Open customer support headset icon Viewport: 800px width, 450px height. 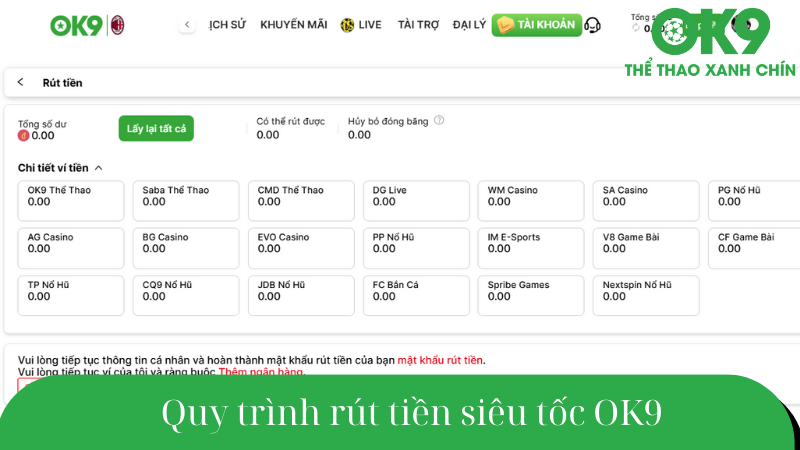(x=592, y=25)
